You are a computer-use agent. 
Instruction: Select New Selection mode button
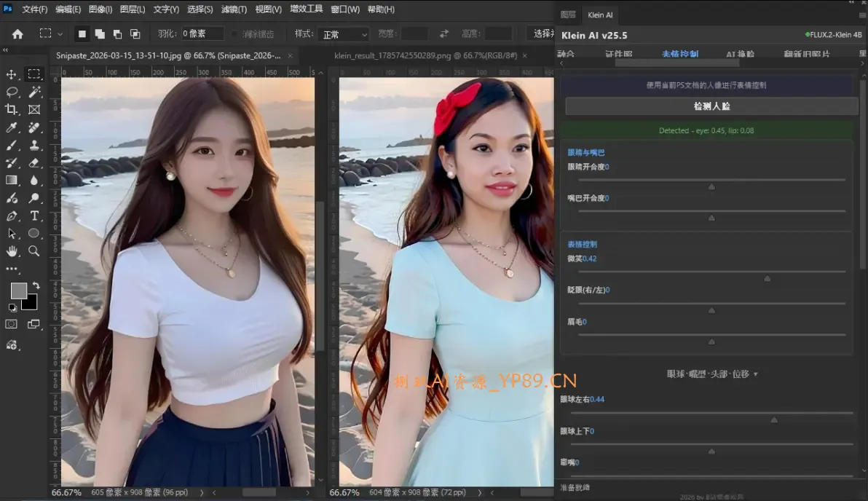(82, 33)
